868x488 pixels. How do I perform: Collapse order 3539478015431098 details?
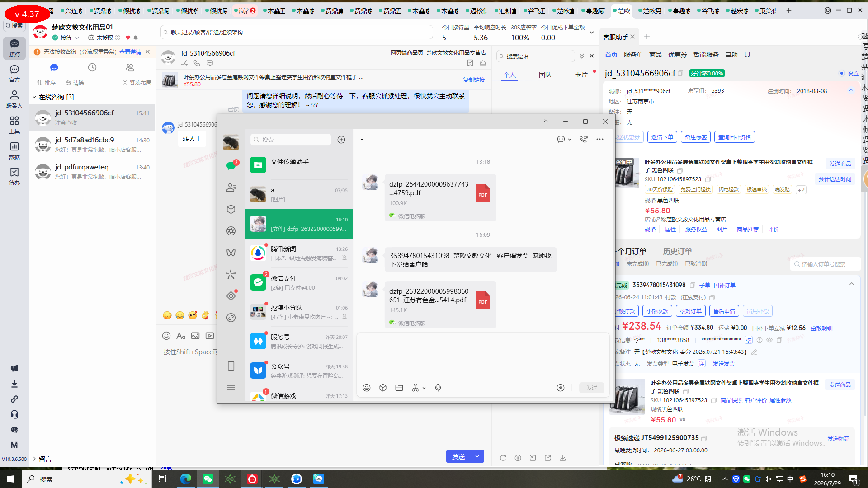[x=852, y=284]
